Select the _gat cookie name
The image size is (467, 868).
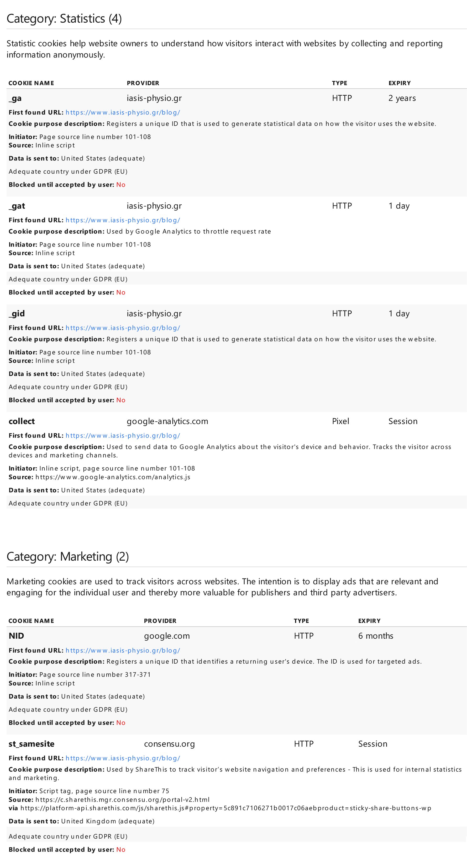click(x=17, y=206)
